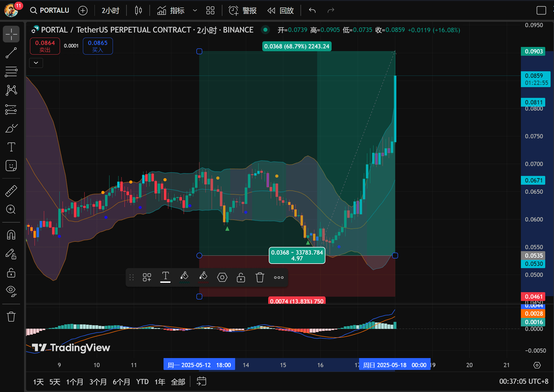Open the emoji and icons tool
This screenshot has height=392, width=554.
click(x=11, y=166)
